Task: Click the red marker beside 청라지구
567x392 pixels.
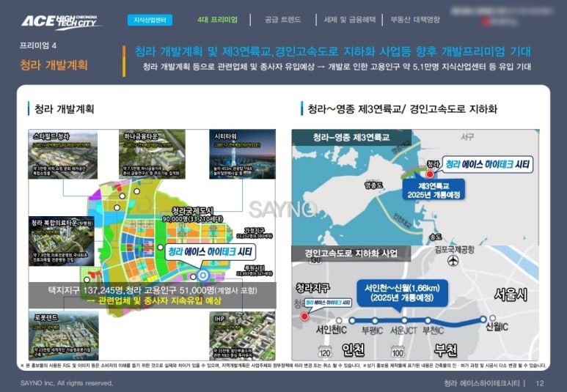Action: [304, 317]
